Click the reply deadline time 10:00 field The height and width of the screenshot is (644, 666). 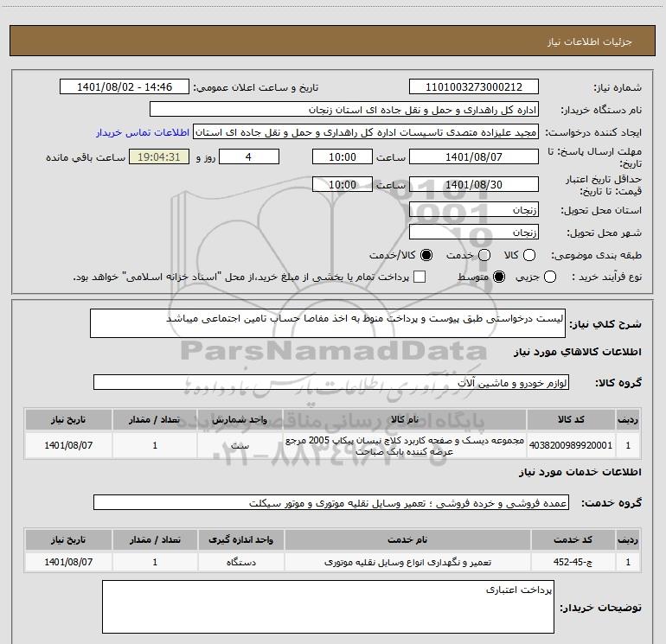coord(343,156)
